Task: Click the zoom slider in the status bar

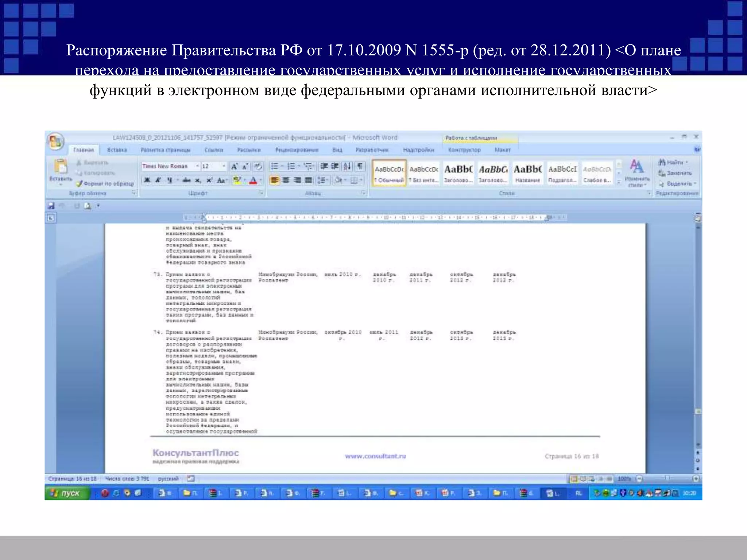Action: point(667,479)
